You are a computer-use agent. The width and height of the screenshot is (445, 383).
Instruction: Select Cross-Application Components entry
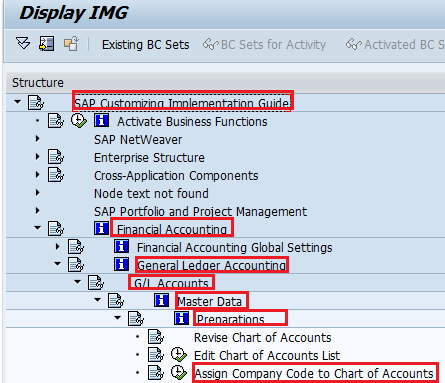click(176, 176)
